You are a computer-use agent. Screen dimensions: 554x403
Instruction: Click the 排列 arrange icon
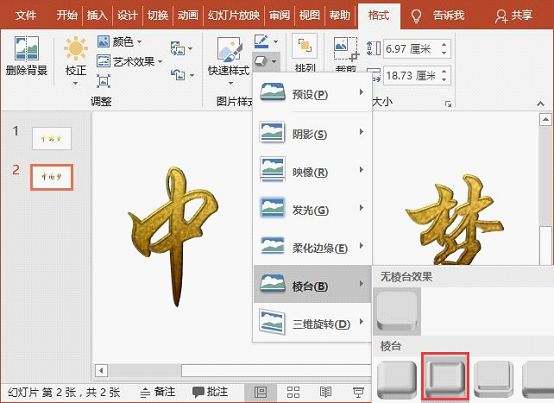point(305,46)
